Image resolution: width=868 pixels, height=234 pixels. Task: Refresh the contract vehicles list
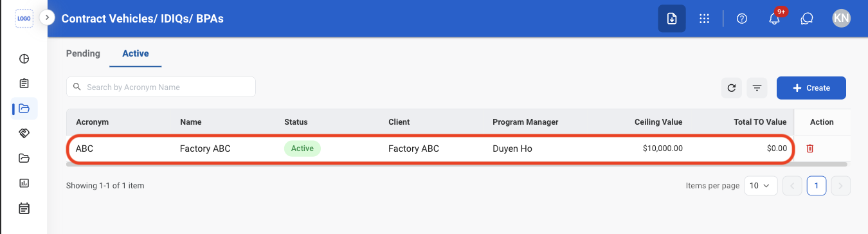point(732,88)
